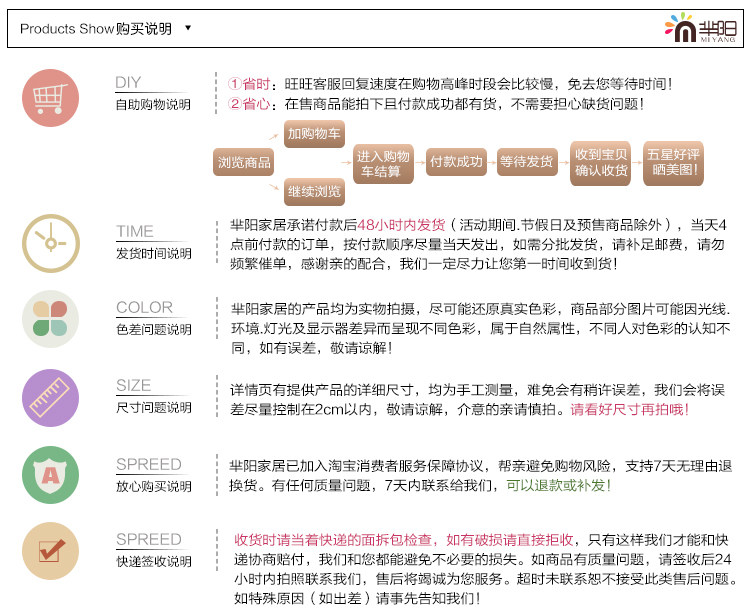The image size is (750, 612).
Task: Click the red ②省心 text
Action: [249, 104]
